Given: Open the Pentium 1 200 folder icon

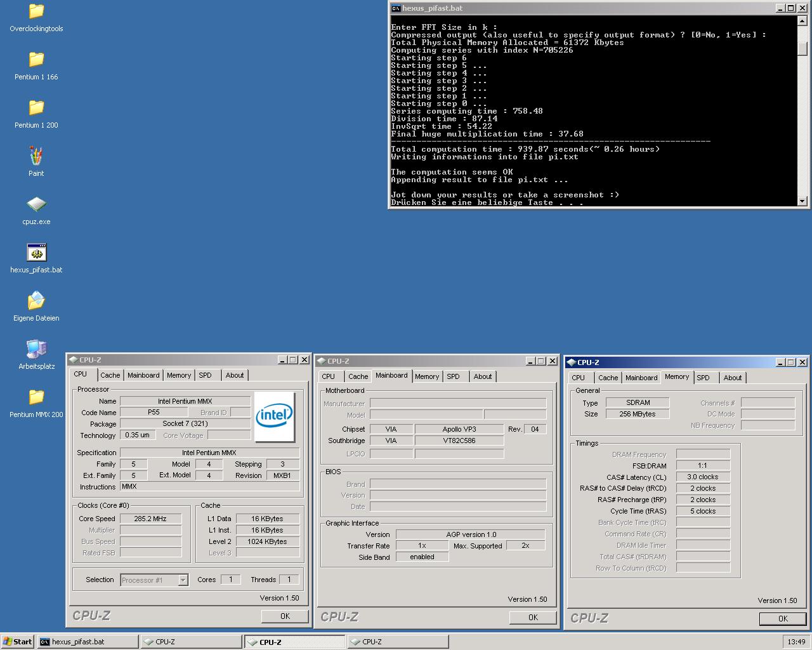Looking at the screenshot, I should tap(36, 108).
